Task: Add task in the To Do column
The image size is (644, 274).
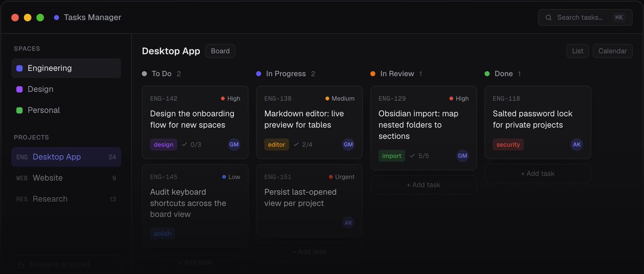Action: coord(195,262)
